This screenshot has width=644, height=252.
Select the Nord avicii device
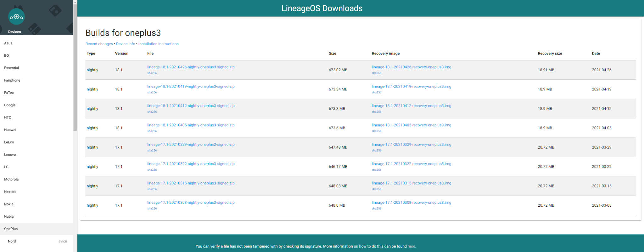(x=36, y=241)
